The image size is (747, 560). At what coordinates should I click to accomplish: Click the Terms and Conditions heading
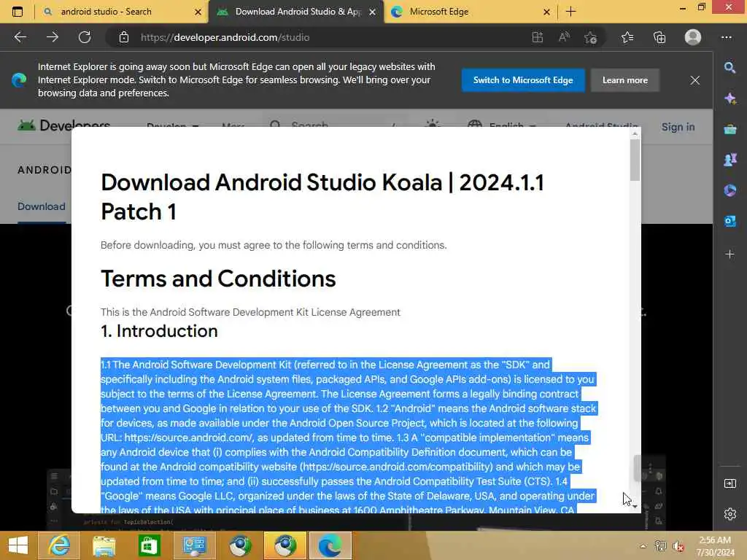[218, 279]
